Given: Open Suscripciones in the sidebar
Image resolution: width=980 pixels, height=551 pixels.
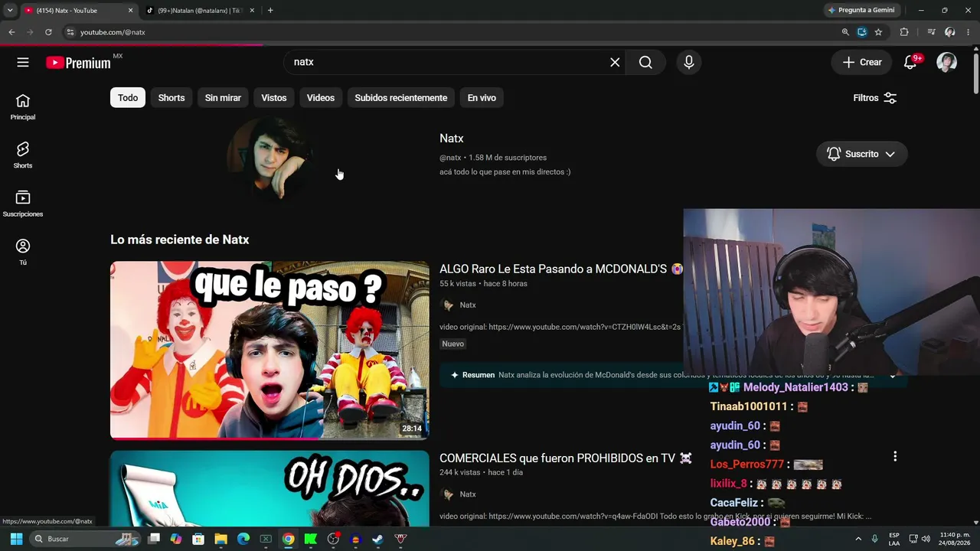Looking at the screenshot, I should point(23,204).
